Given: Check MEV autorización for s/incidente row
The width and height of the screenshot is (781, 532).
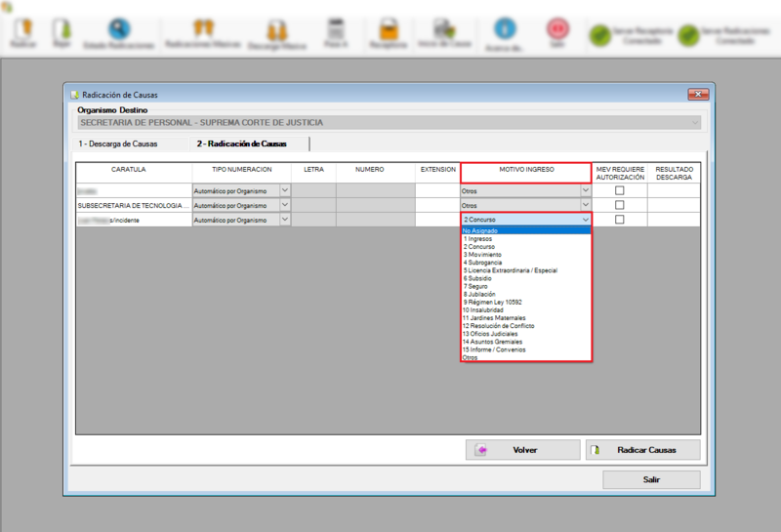Looking at the screenshot, I should coord(619,220).
